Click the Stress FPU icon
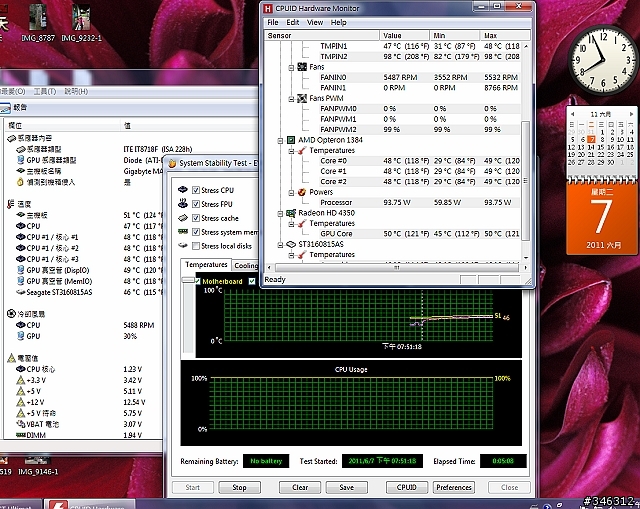 [x=183, y=203]
